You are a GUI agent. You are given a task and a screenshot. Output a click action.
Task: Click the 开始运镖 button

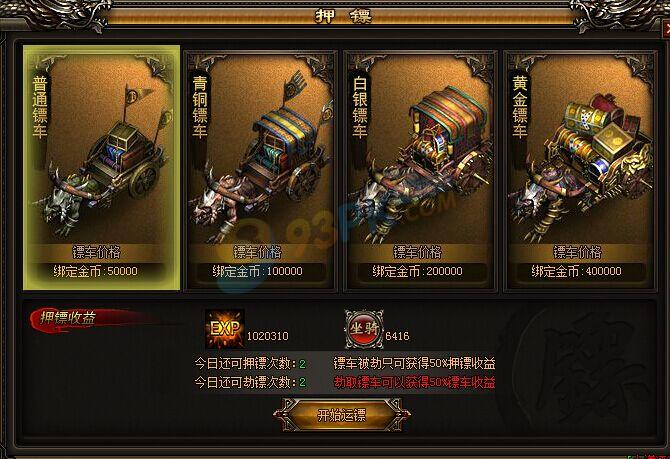click(x=341, y=415)
